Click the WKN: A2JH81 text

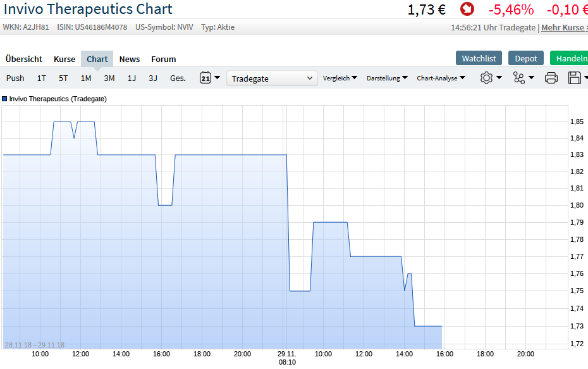pos(26,27)
